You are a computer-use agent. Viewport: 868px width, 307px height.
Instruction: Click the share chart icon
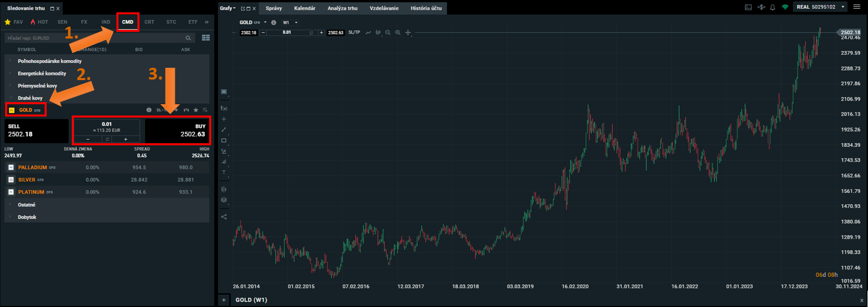pyautogui.click(x=224, y=217)
